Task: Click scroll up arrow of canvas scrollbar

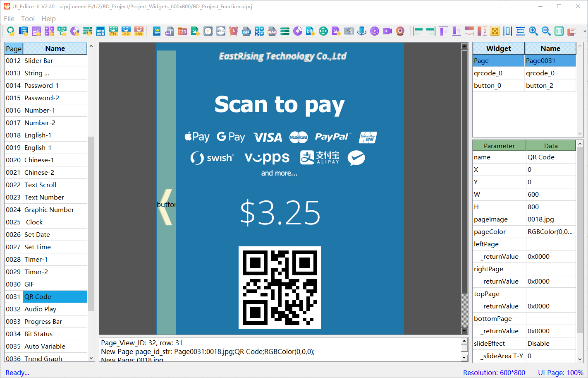Action: pyautogui.click(x=464, y=46)
